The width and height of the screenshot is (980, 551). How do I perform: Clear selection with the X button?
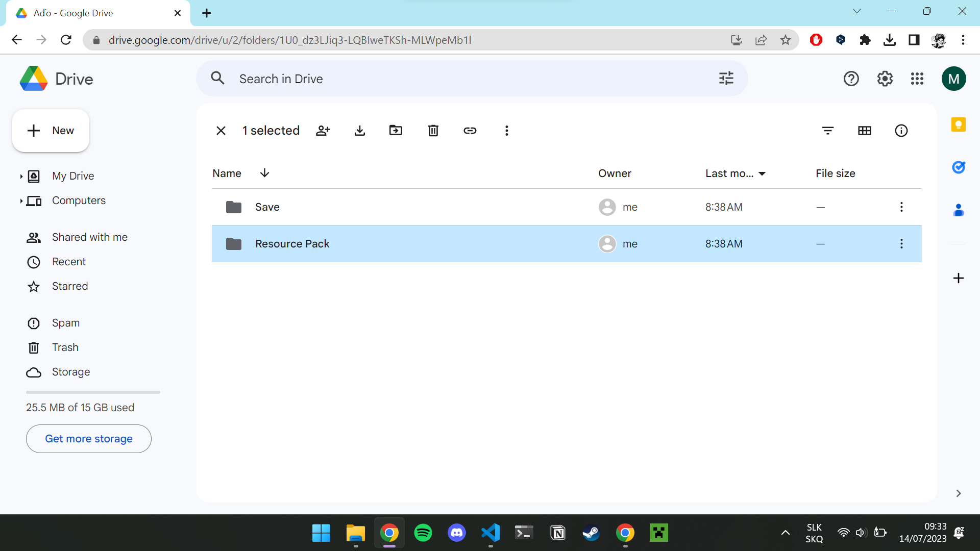[x=221, y=131]
